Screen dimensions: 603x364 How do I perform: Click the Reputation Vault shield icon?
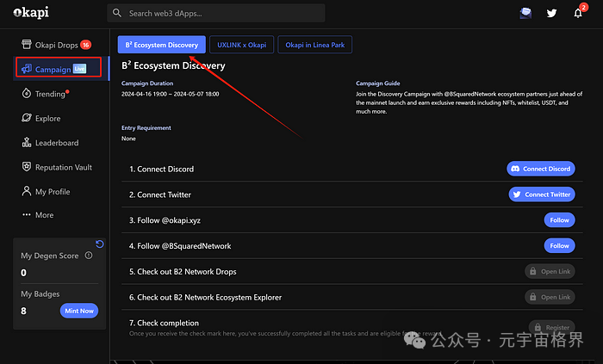pos(27,167)
